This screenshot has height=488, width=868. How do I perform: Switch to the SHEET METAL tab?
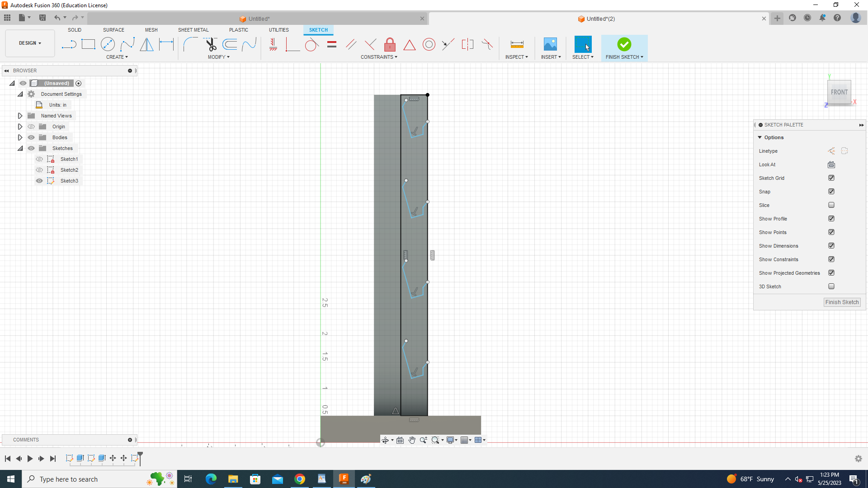point(193,30)
